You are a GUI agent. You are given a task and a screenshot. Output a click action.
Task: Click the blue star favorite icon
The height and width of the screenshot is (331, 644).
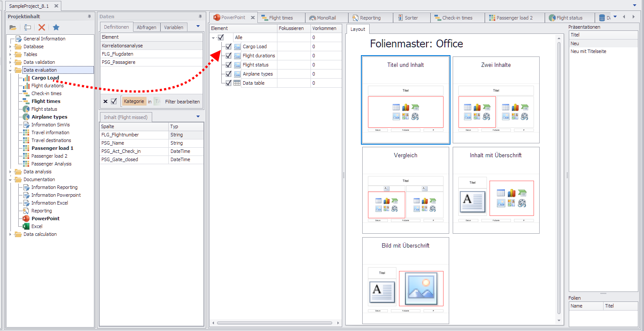point(56,27)
